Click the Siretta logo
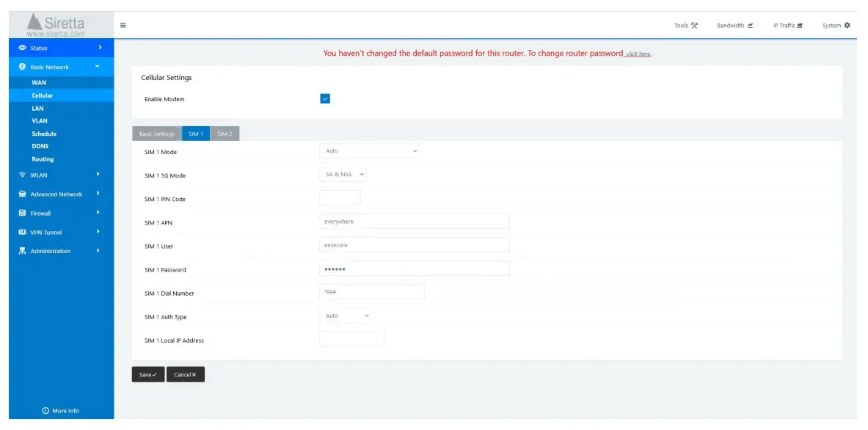Image resolution: width=868 pixels, height=430 pixels. (x=56, y=25)
